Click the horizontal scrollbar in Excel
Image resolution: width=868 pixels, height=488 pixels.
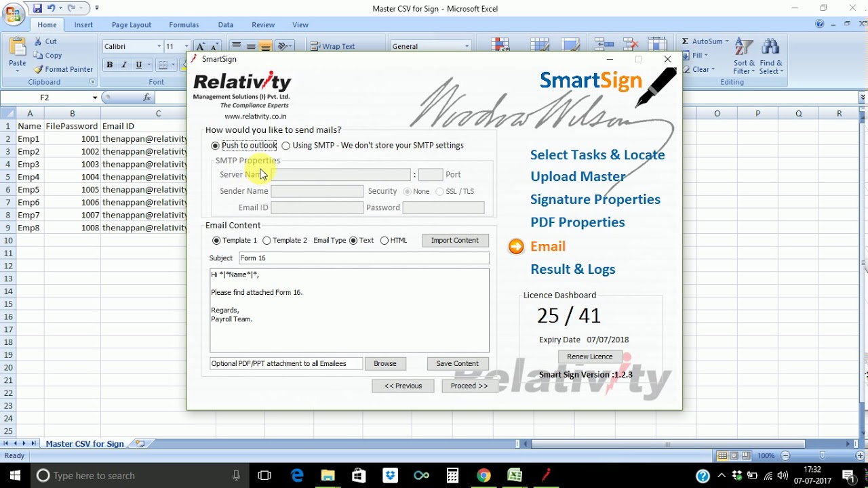pyautogui.click(x=668, y=445)
